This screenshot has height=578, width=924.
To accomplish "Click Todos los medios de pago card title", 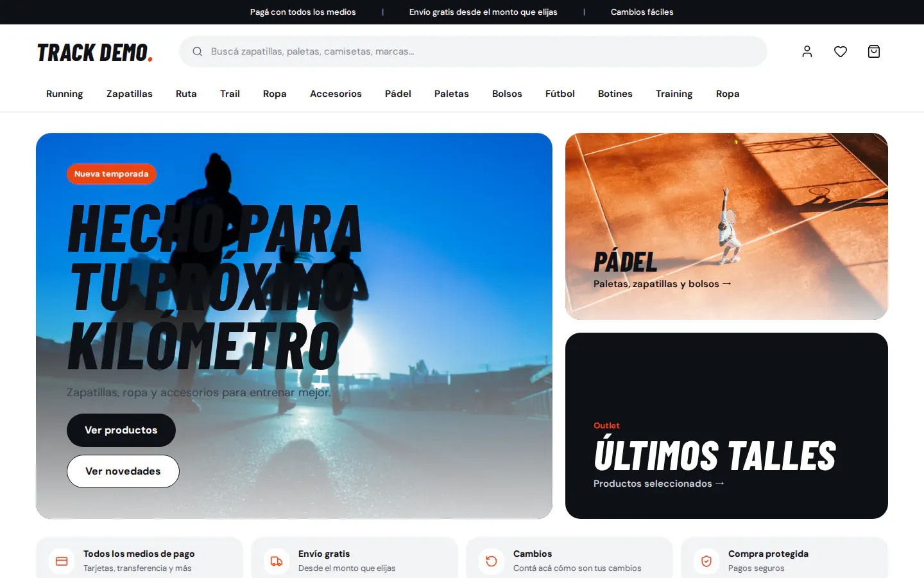I will pyautogui.click(x=139, y=554).
